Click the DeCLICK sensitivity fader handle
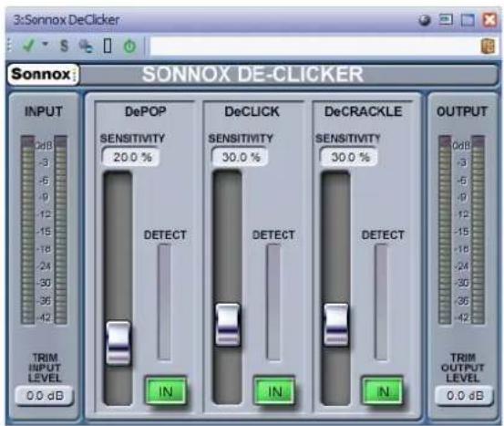 (228, 325)
